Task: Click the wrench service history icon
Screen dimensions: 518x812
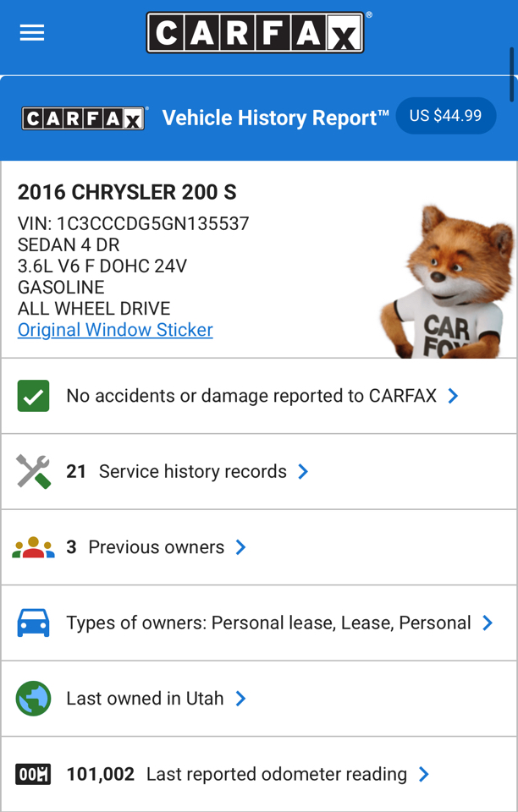Action: (33, 472)
